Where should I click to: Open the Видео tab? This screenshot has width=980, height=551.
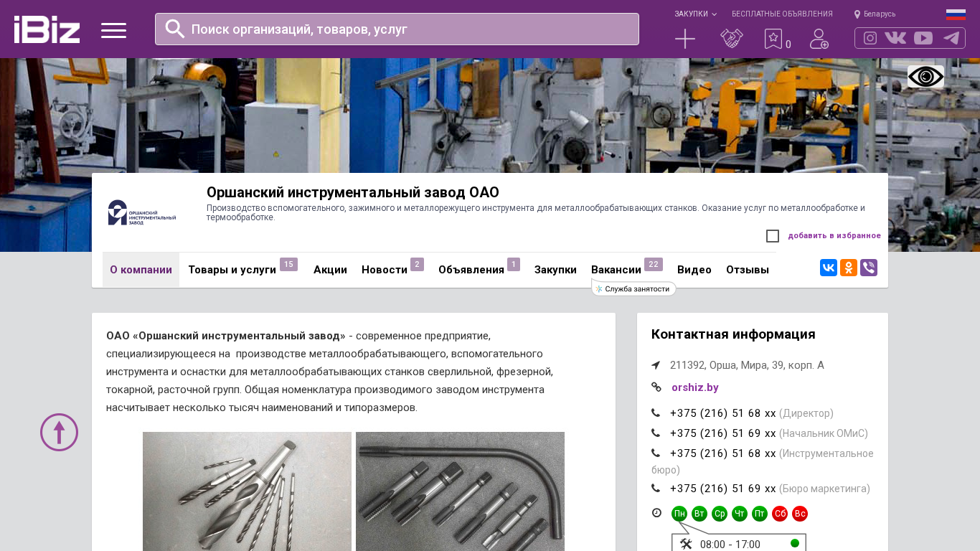click(694, 270)
